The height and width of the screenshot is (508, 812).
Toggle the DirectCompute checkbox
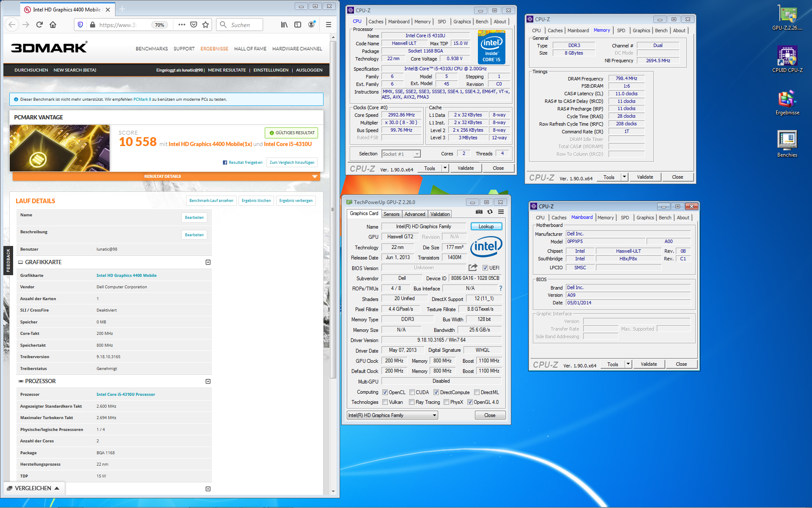pos(436,392)
